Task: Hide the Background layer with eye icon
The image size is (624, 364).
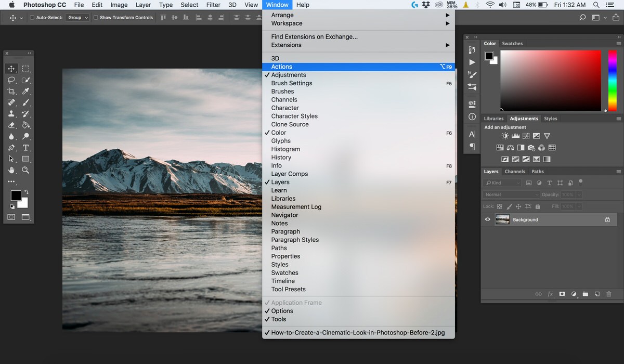Action: click(x=488, y=219)
